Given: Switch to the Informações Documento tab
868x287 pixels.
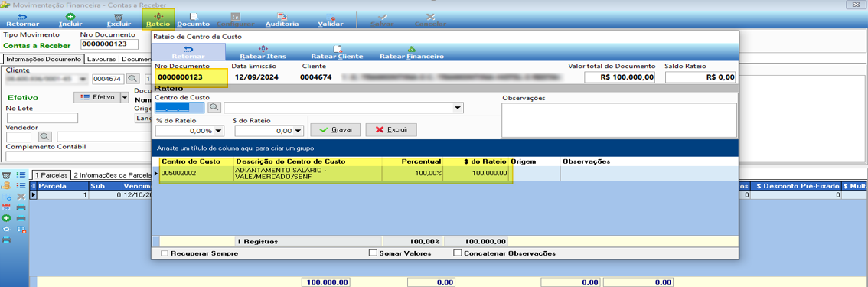Looking at the screenshot, I should click(x=44, y=59).
